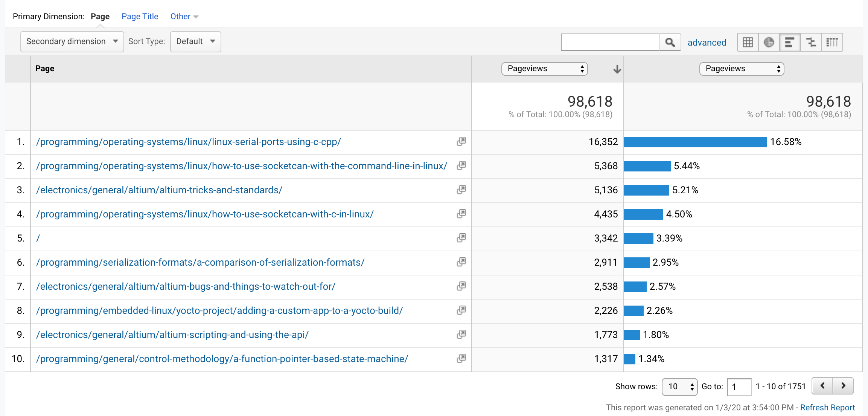Go to previous page of results

822,386
